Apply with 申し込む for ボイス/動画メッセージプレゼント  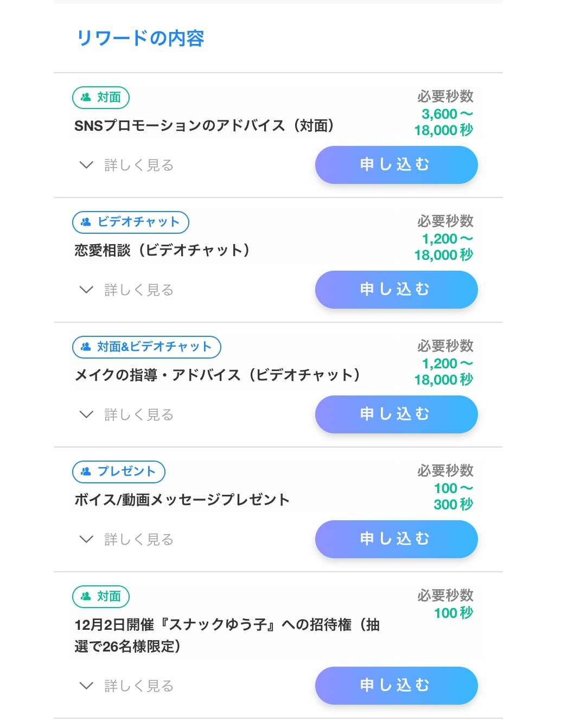pyautogui.click(x=397, y=539)
